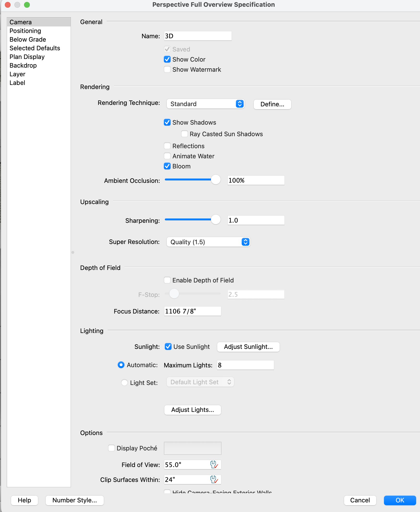Uncheck the Bloom checkbox
Viewport: 420px width, 512px height.
(167, 166)
